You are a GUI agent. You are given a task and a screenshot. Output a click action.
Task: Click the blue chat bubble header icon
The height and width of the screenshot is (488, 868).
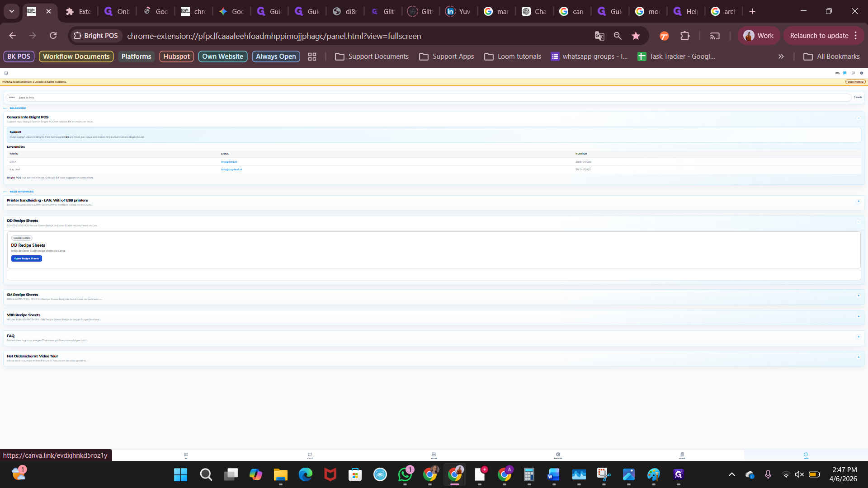point(844,73)
